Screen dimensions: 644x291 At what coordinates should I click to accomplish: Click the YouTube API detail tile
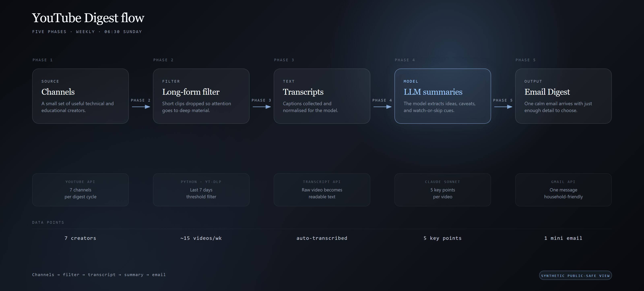[x=80, y=190]
